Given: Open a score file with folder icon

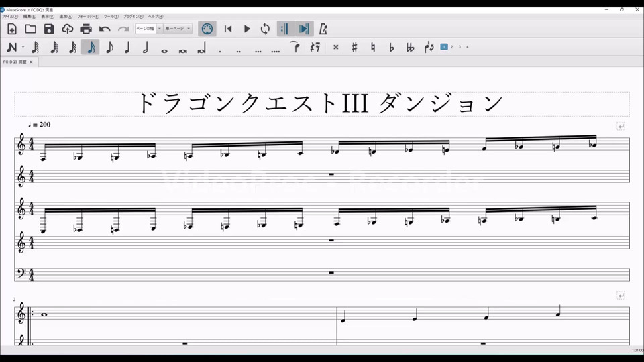Looking at the screenshot, I should (30, 29).
